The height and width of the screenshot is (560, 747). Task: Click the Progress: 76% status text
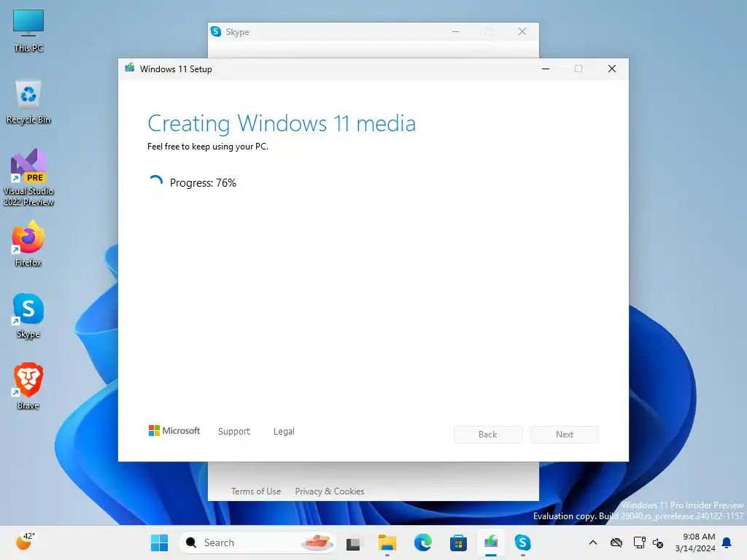click(203, 183)
